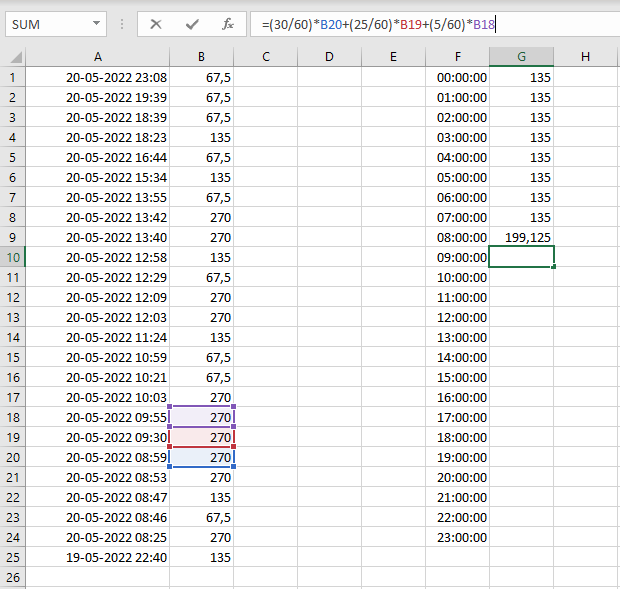Click cell with 20-05-2022 10:03
Screen dimensions: 620x589
[x=98, y=397]
